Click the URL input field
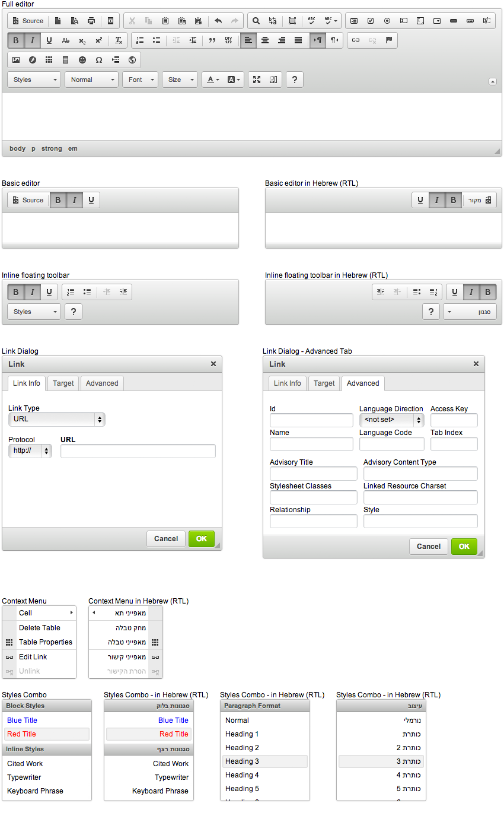This screenshot has width=504, height=819. pyautogui.click(x=138, y=451)
